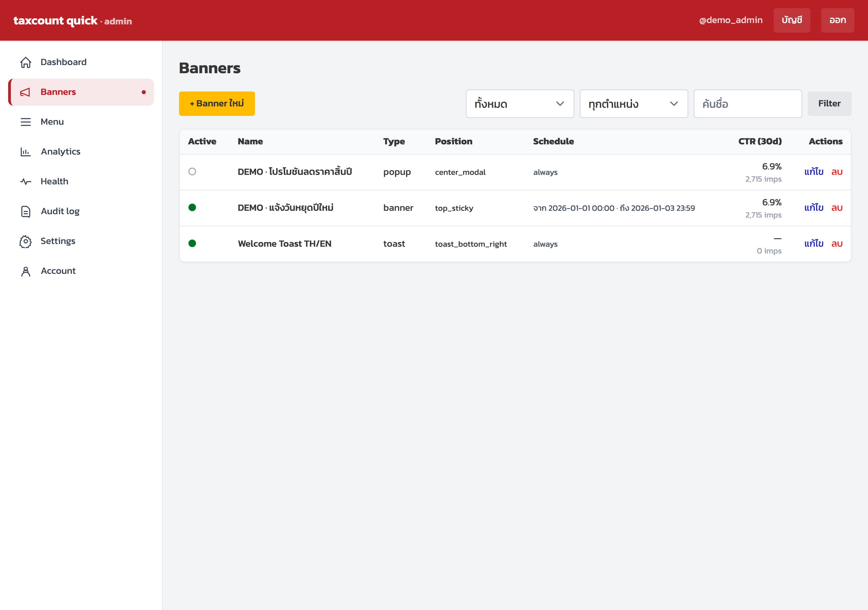Click the Name column header

250,141
